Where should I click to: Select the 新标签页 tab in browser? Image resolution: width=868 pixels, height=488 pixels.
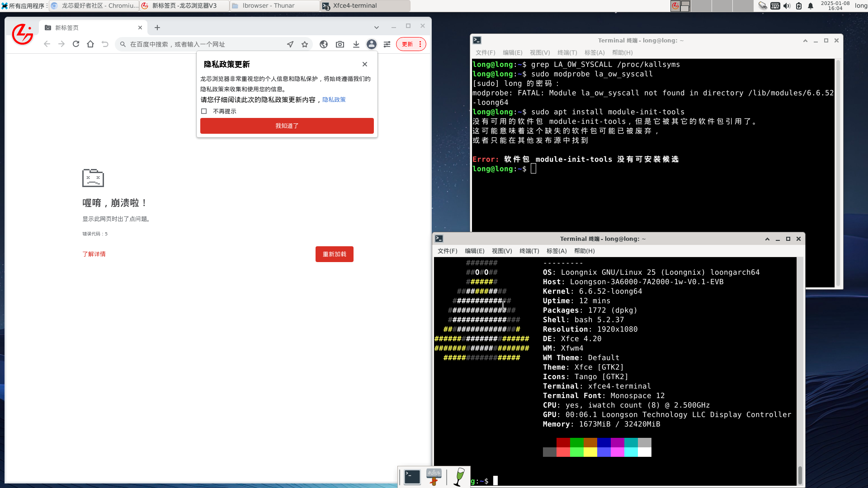[93, 28]
